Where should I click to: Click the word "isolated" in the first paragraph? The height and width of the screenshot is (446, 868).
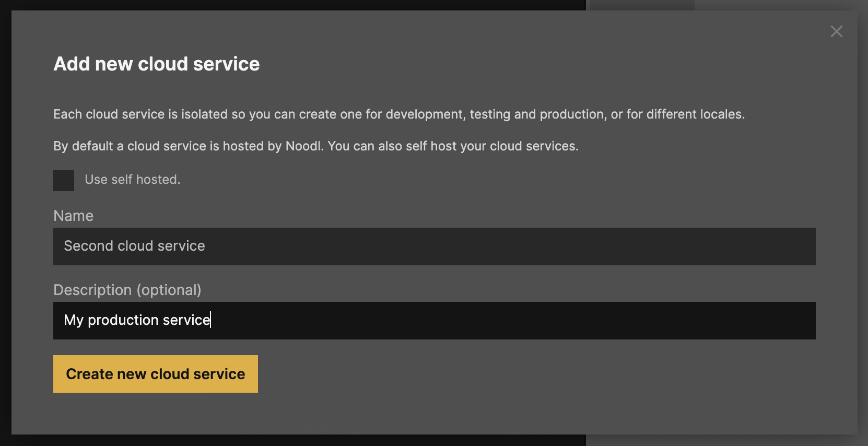click(204, 114)
